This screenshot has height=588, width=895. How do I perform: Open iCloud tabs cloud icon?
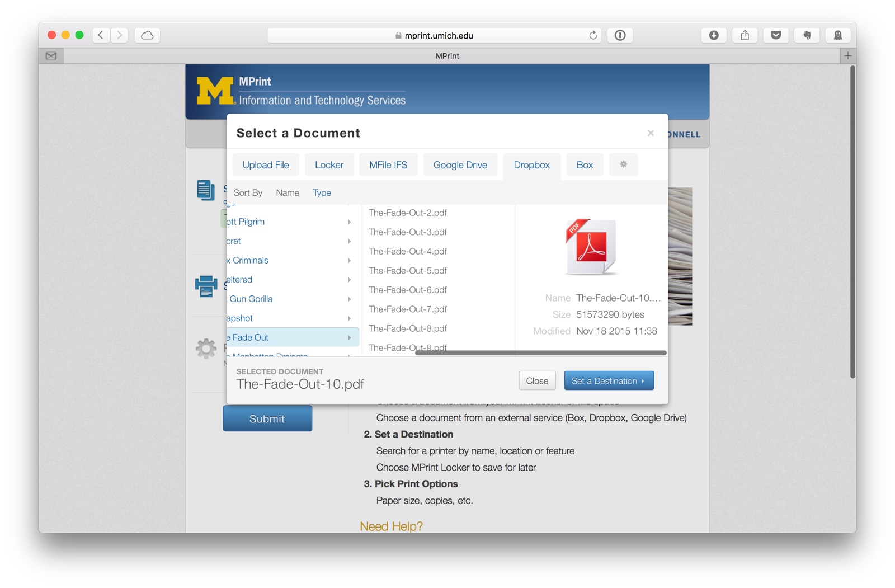147,35
